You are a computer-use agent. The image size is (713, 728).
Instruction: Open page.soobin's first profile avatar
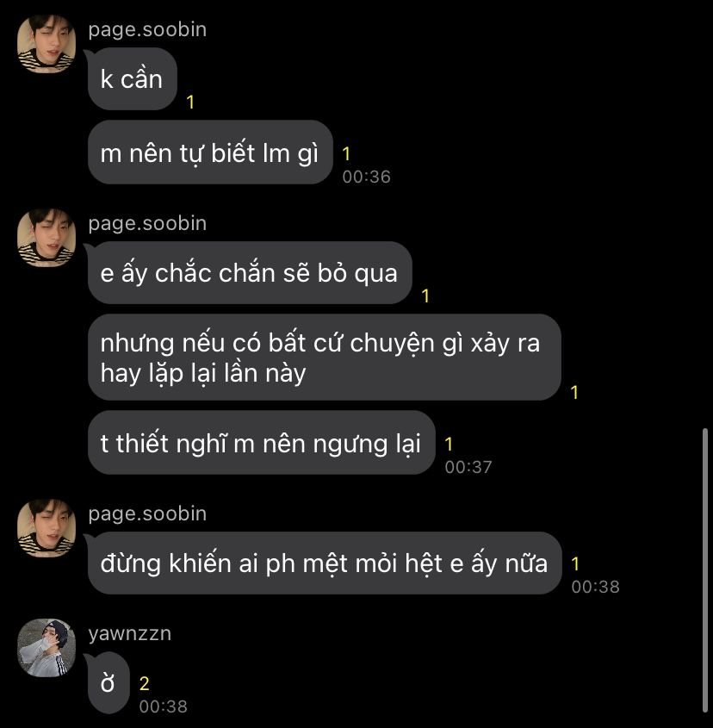[x=46, y=44]
